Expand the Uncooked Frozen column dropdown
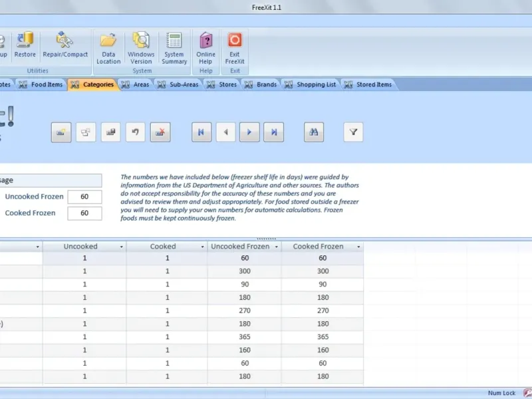The height and width of the screenshot is (399, 532). click(276, 247)
